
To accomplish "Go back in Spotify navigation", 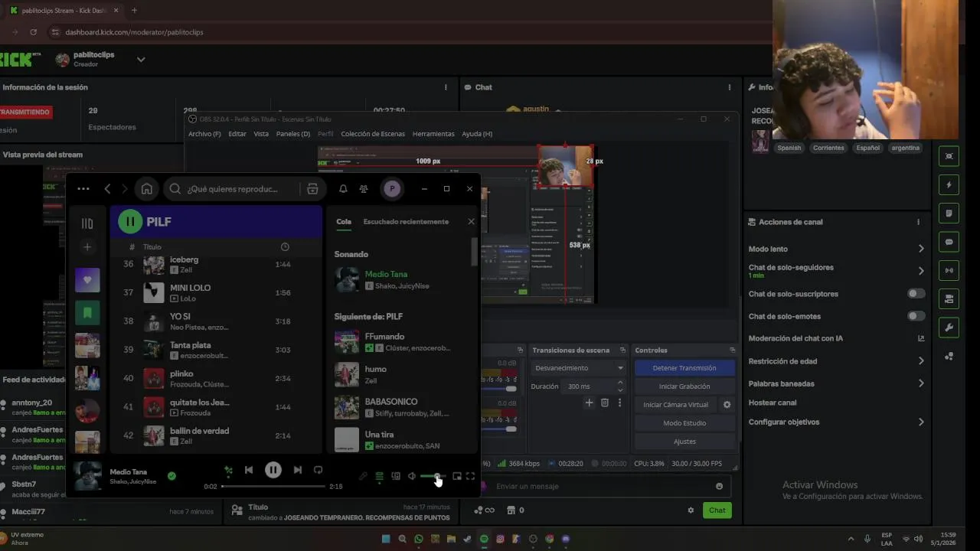I will pos(107,189).
